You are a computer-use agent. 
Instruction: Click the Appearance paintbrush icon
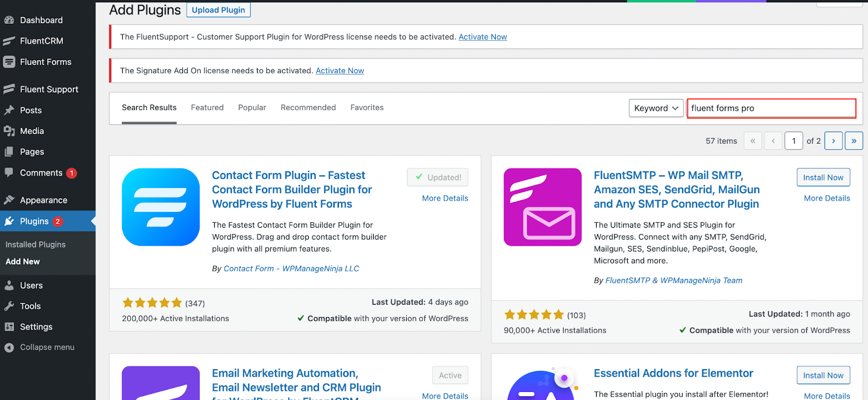(x=9, y=200)
